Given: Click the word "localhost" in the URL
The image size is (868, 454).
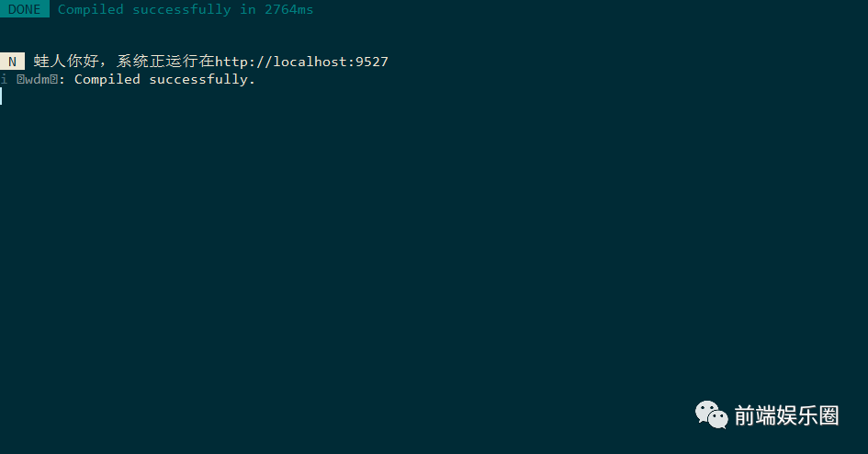Looking at the screenshot, I should pos(310,62).
